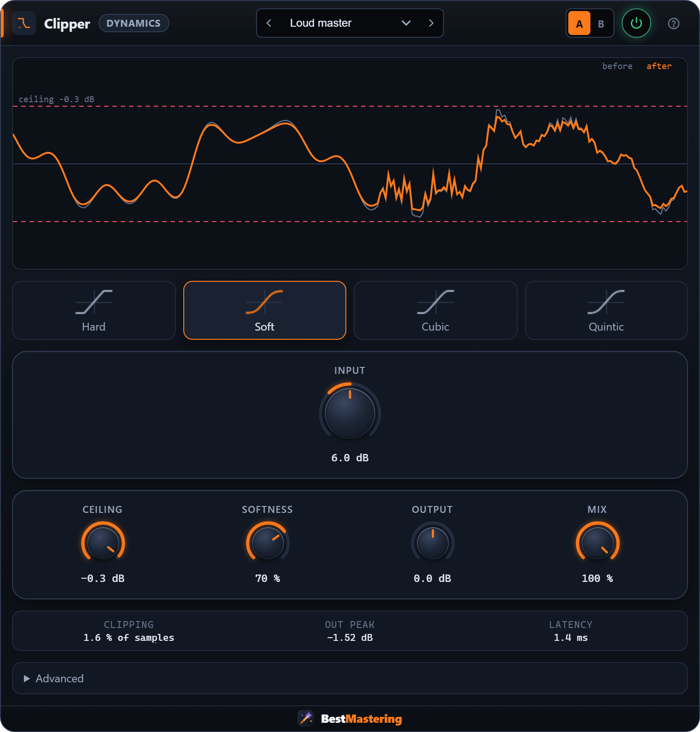The image size is (700, 732).
Task: Click the CEILING knob
Action: point(103,543)
